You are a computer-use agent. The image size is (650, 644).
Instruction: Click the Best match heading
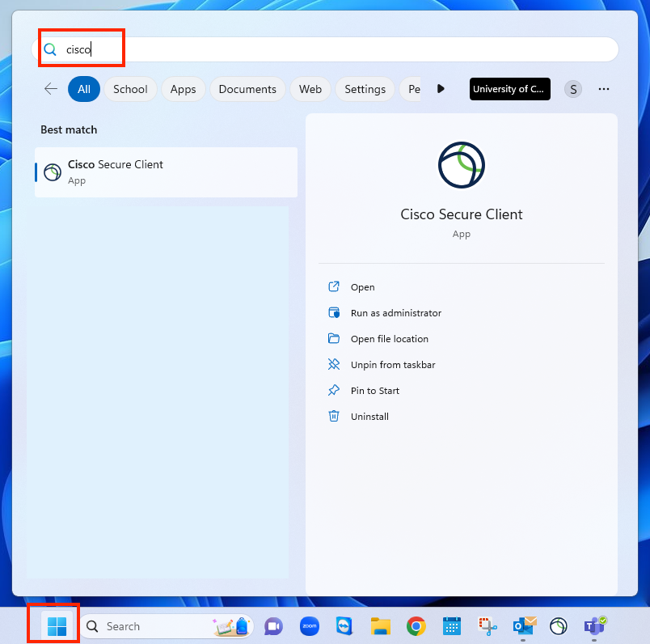(x=69, y=130)
